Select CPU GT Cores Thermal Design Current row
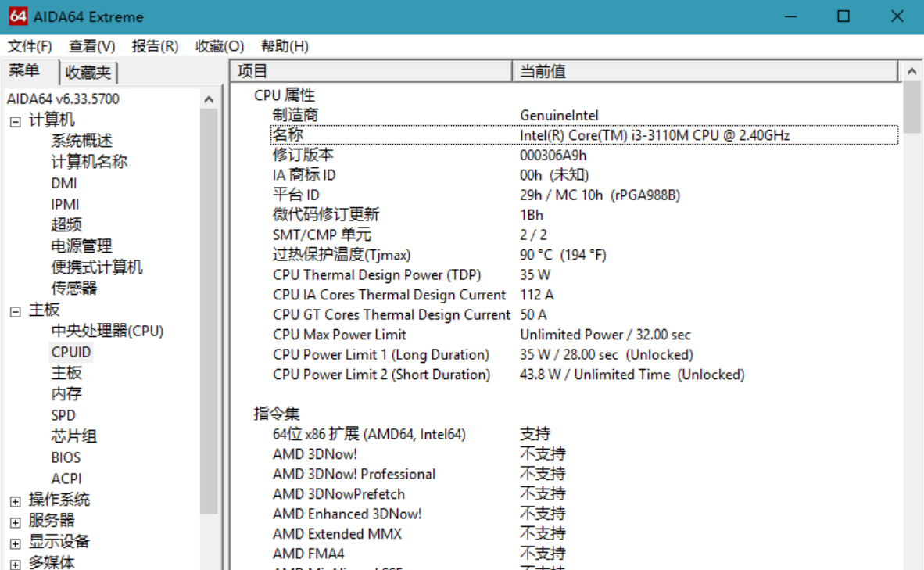The height and width of the screenshot is (570, 924). [585, 315]
